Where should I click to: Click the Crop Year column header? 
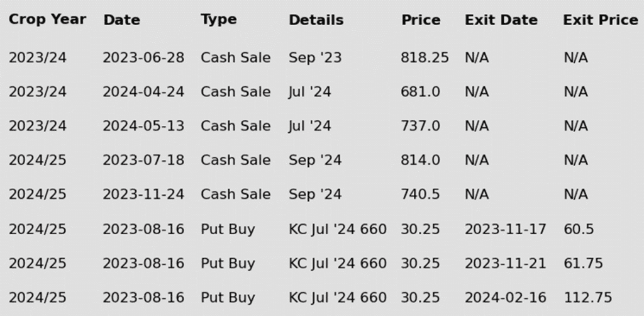(47, 20)
